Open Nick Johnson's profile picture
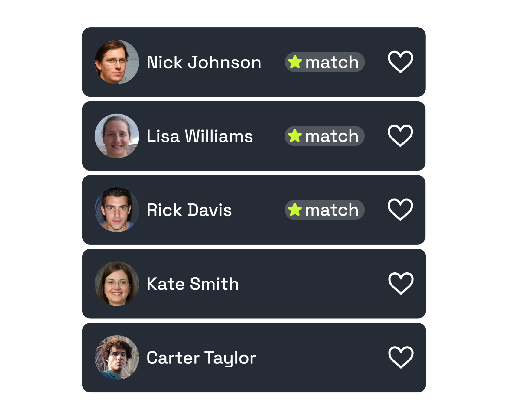Image resolution: width=508 pixels, height=420 pixels. (x=117, y=62)
